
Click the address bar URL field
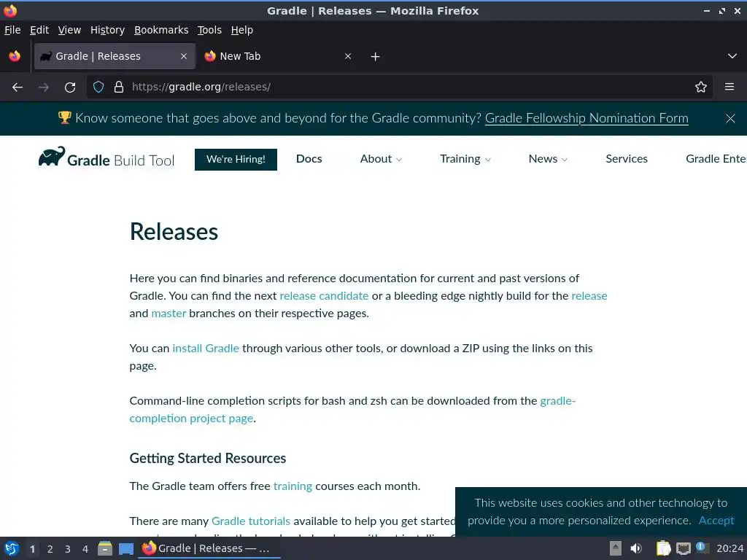[400, 87]
